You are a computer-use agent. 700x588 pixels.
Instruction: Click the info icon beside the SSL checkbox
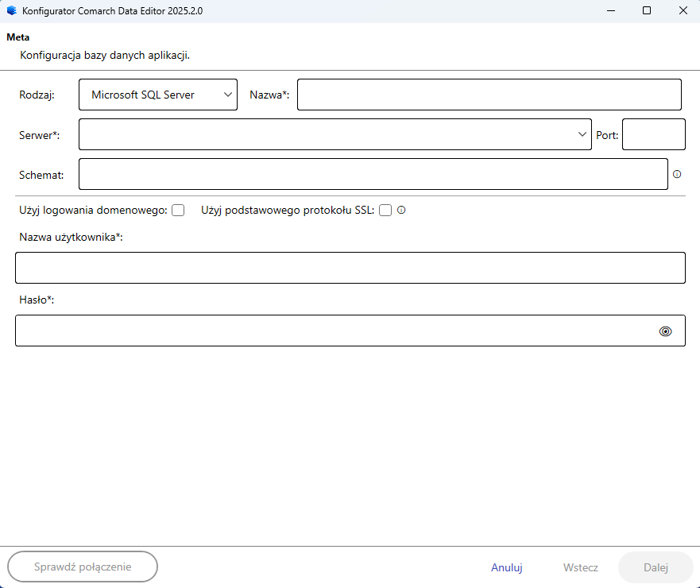point(401,211)
